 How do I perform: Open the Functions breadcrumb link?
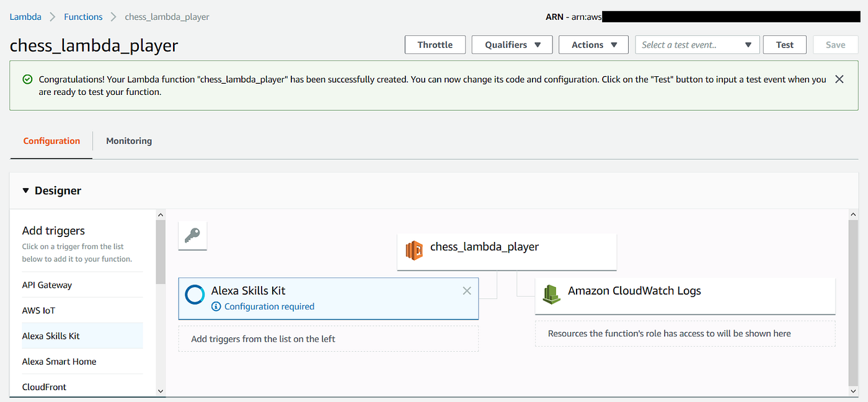pos(83,16)
